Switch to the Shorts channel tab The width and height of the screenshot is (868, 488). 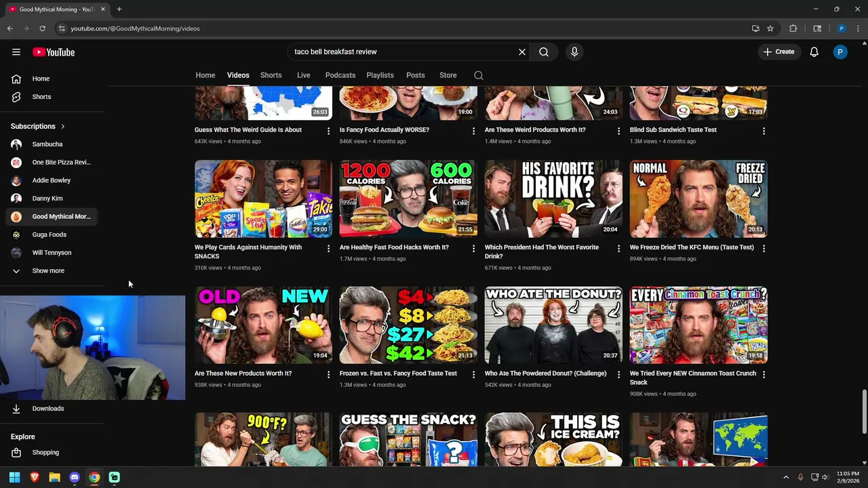click(x=271, y=75)
